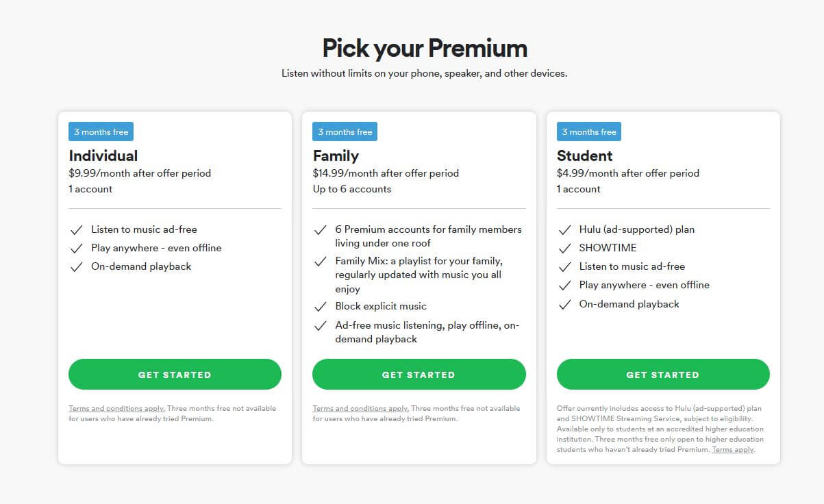Click the "Pick your Premium" heading

[425, 48]
